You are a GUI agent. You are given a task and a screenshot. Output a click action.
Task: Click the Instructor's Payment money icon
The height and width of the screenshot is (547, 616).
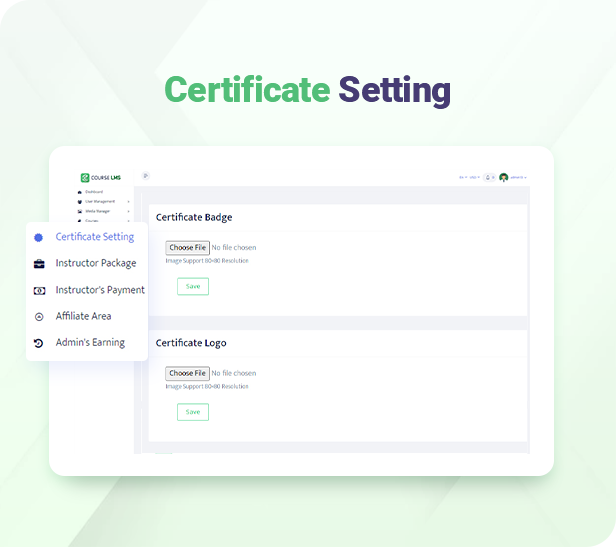click(39, 290)
